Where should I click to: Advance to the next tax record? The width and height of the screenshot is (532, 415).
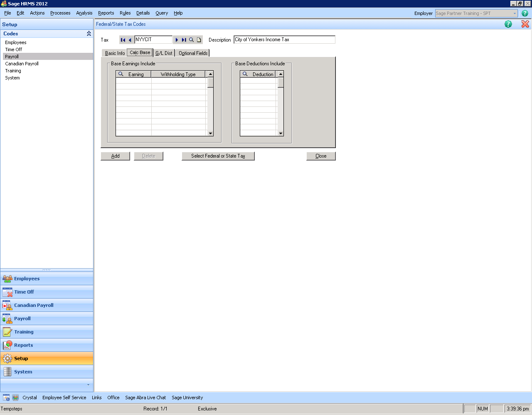click(177, 40)
